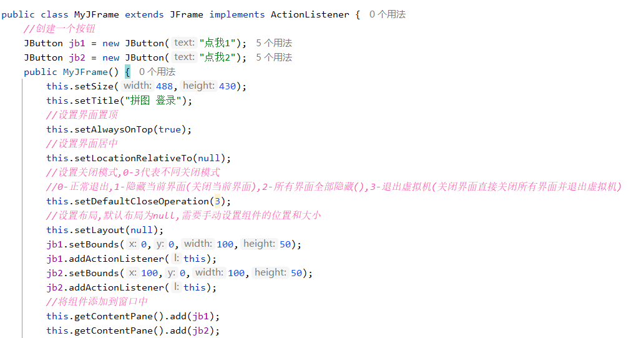
Task: Click the setLayout method call
Action: coord(99,231)
